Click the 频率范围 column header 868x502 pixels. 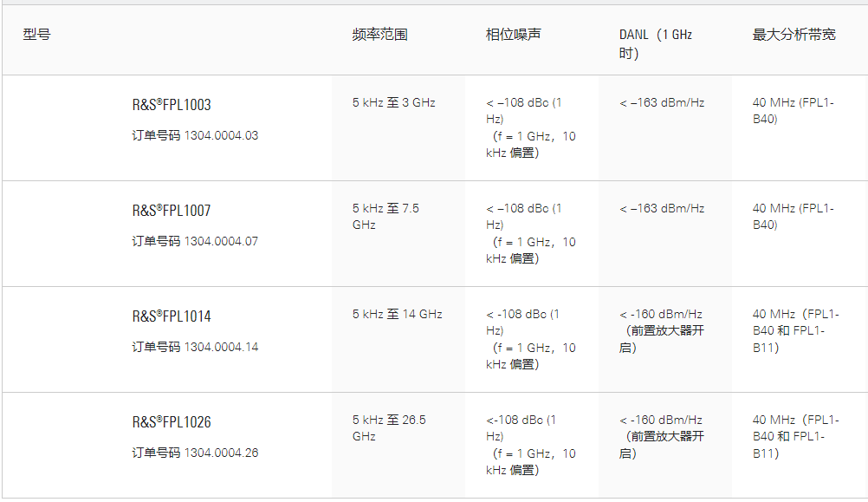379,35
